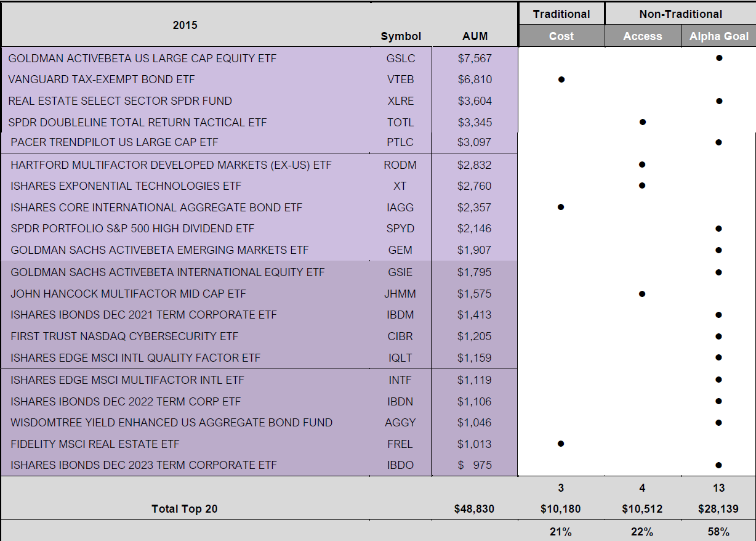Select the VTEB symbol cell

(x=401, y=79)
